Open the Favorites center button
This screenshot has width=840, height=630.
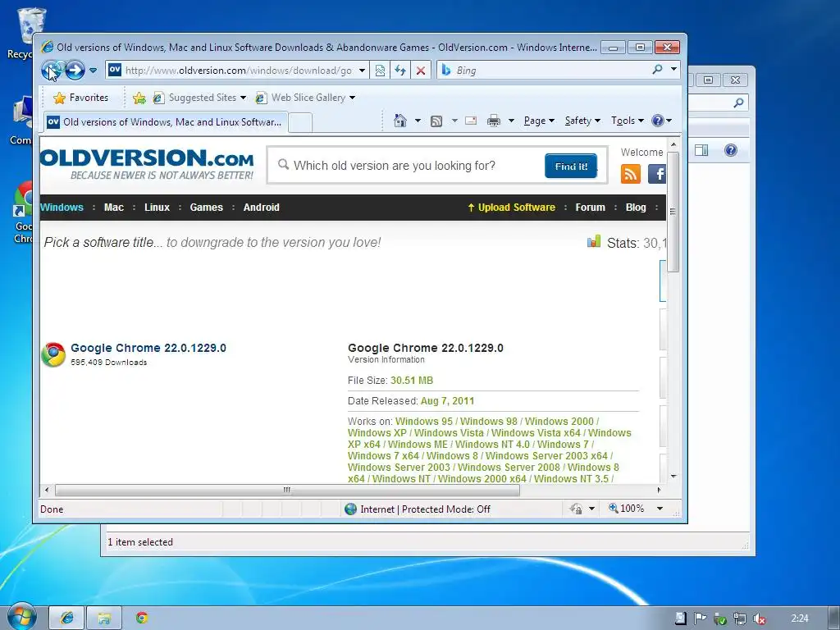click(x=81, y=98)
